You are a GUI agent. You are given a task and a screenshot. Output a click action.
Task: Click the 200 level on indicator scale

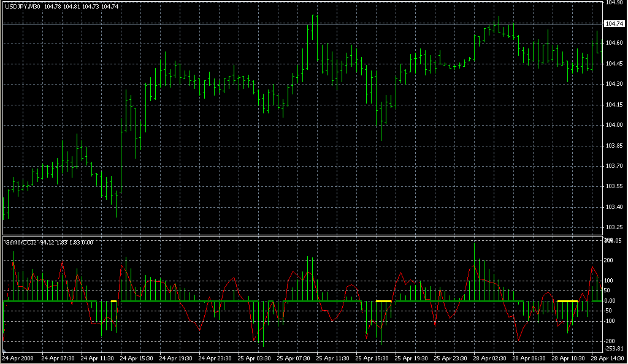pos(609,260)
